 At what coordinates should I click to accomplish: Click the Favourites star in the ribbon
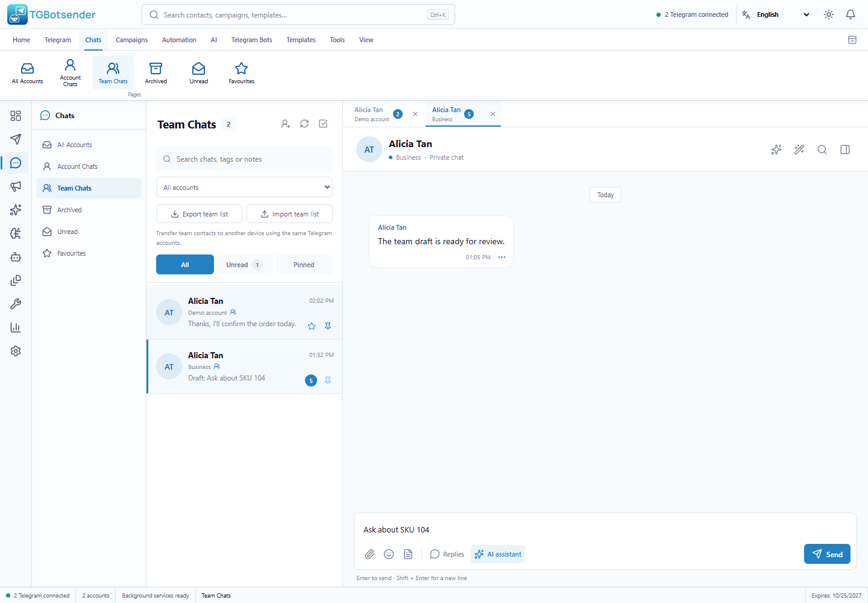point(242,72)
